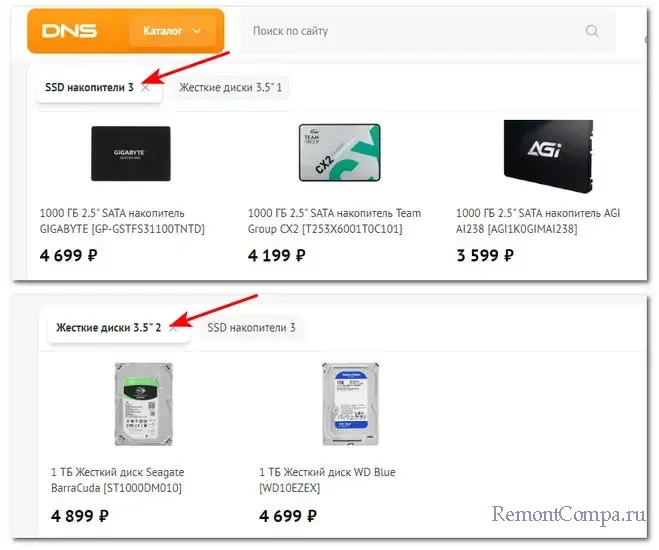The height and width of the screenshot is (550, 659).
Task: Open the Seagate BarraCuda drive image
Action: (144, 404)
